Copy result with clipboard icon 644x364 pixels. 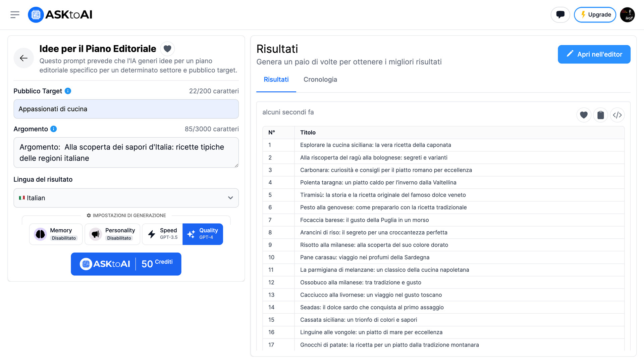pos(600,115)
